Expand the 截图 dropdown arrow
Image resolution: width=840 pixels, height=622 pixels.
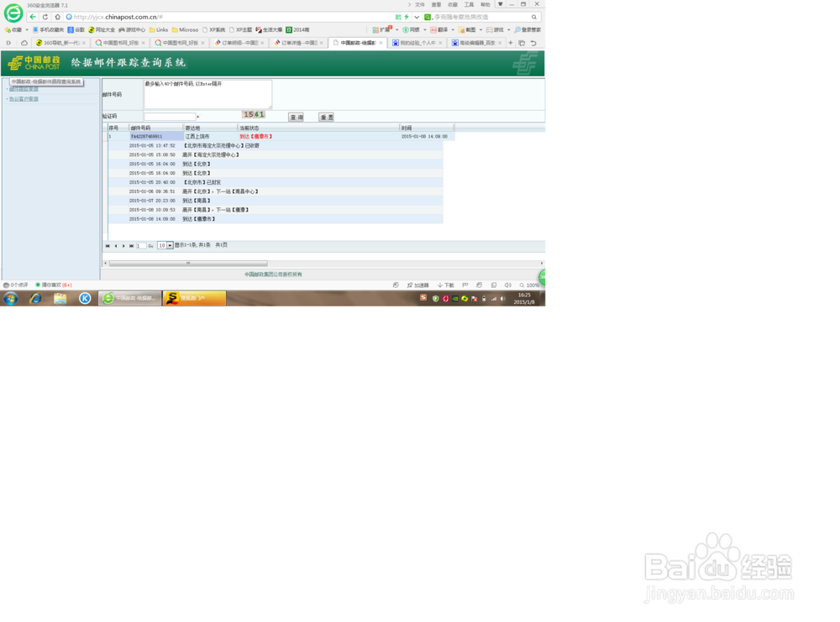click(480, 30)
